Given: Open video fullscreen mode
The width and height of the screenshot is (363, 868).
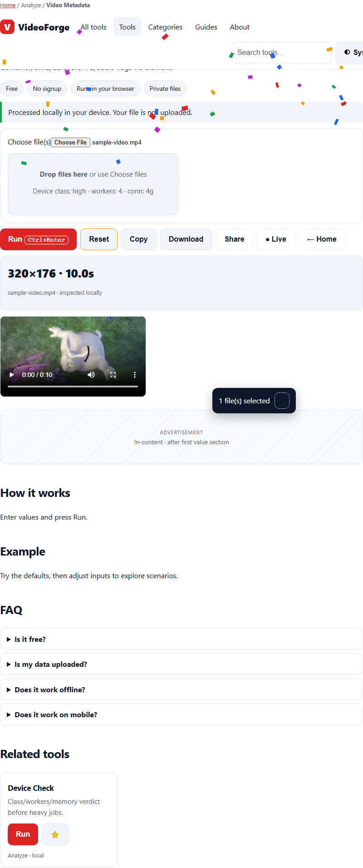Looking at the screenshot, I should [113, 375].
